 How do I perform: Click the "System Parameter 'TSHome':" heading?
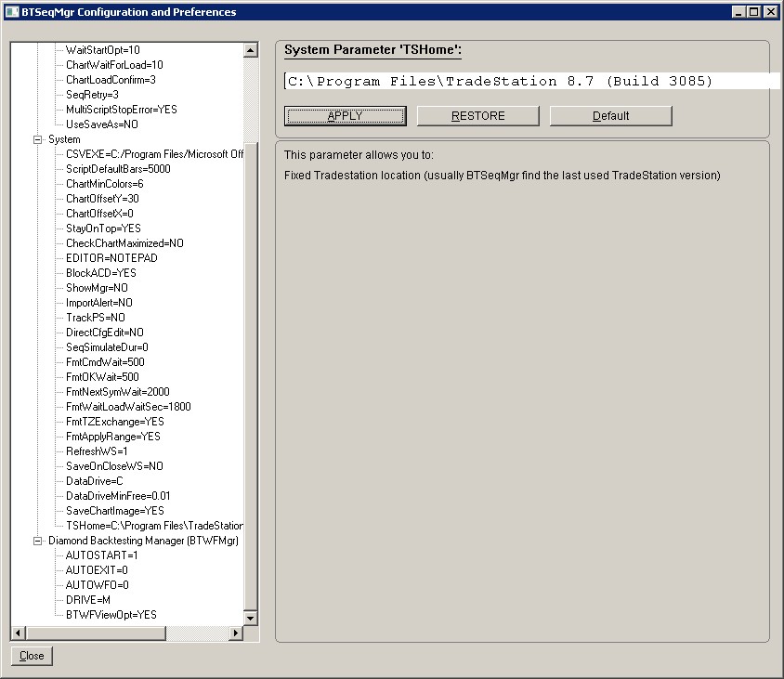point(373,50)
